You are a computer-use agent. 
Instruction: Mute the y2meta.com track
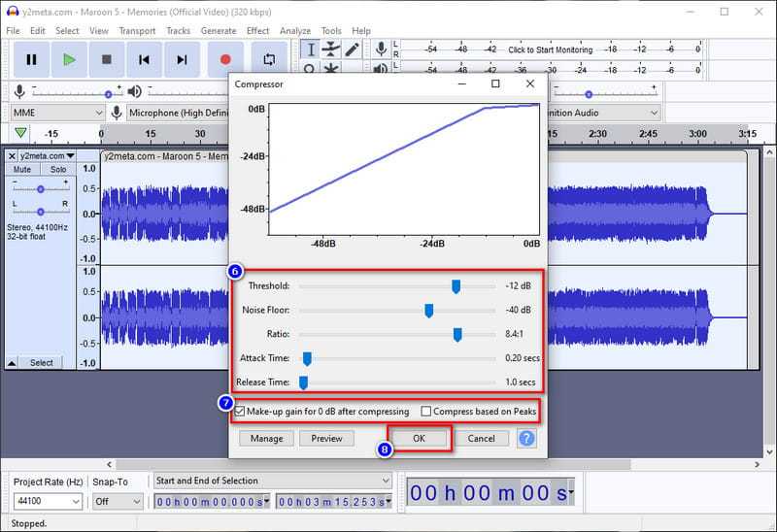[x=21, y=170]
